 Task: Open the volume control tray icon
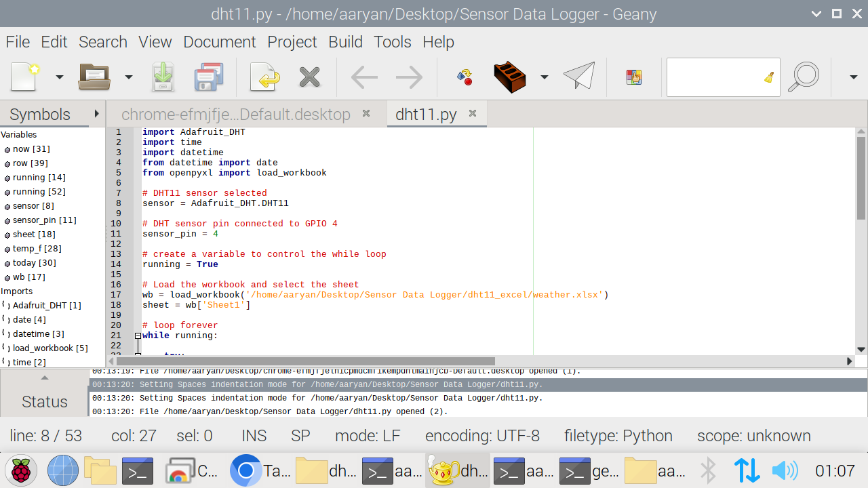point(785,470)
